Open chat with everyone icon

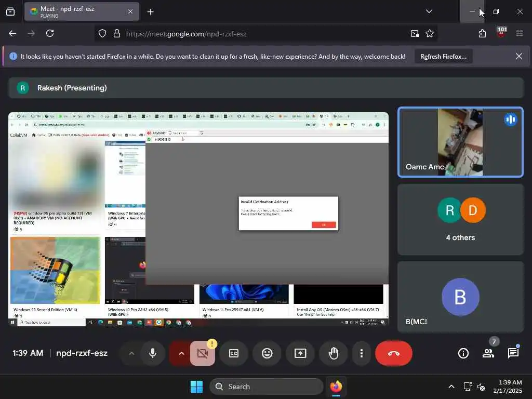click(x=513, y=353)
